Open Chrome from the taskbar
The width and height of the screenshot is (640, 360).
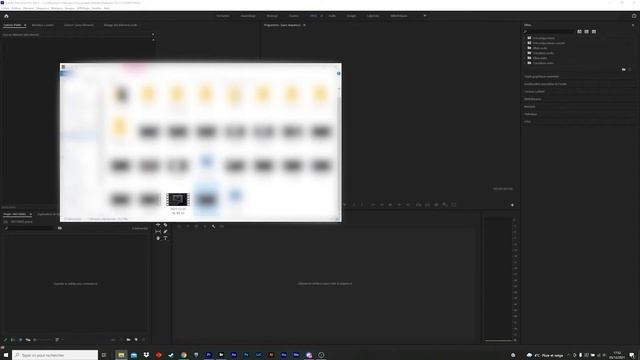[184, 355]
